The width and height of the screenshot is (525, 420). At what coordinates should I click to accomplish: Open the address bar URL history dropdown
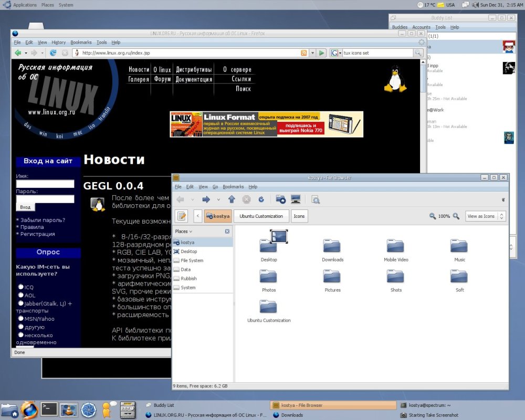click(x=312, y=53)
